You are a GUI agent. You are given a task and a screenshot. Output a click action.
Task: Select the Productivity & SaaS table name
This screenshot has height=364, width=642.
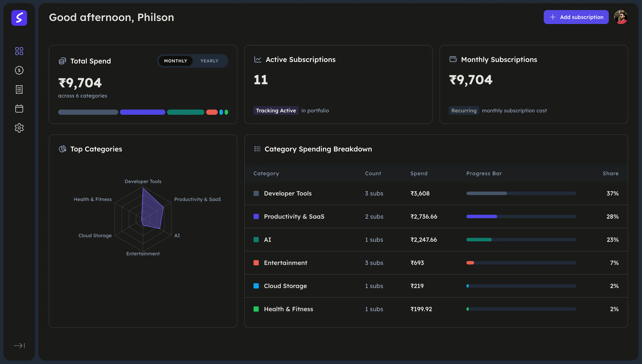point(294,216)
